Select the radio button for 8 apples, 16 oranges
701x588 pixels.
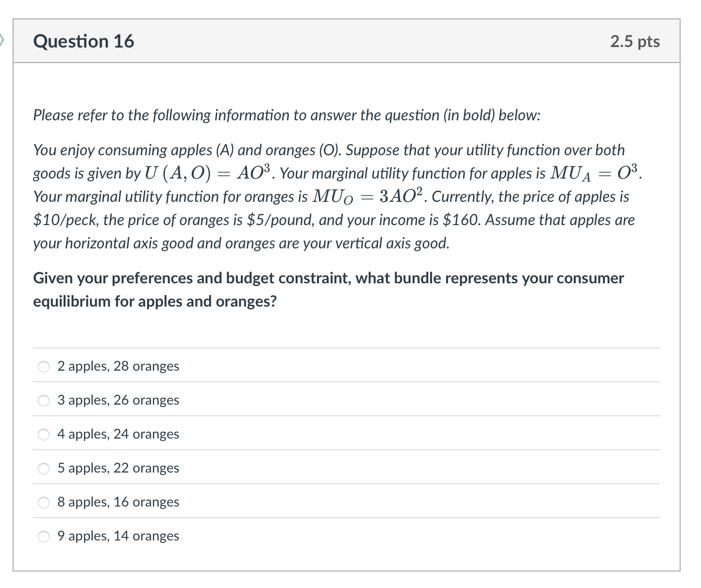[x=44, y=503]
